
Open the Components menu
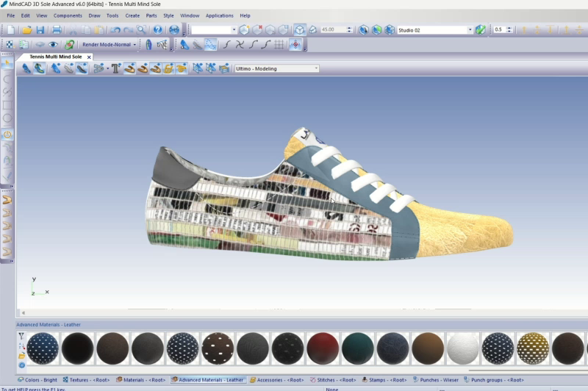click(68, 15)
